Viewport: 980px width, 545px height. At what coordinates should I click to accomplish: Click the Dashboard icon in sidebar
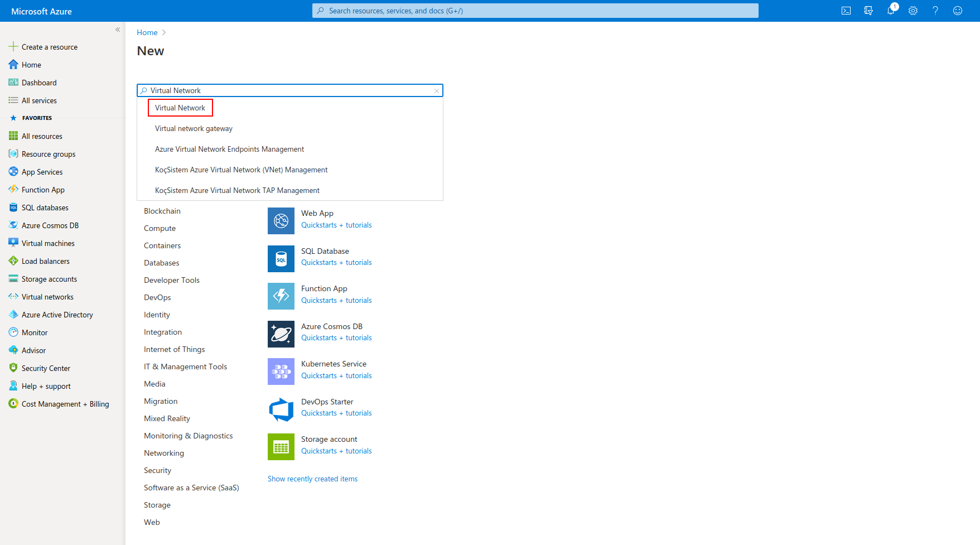click(13, 83)
